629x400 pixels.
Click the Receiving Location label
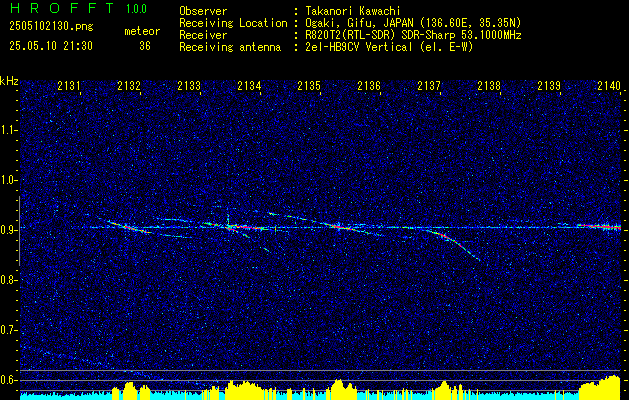point(233,23)
